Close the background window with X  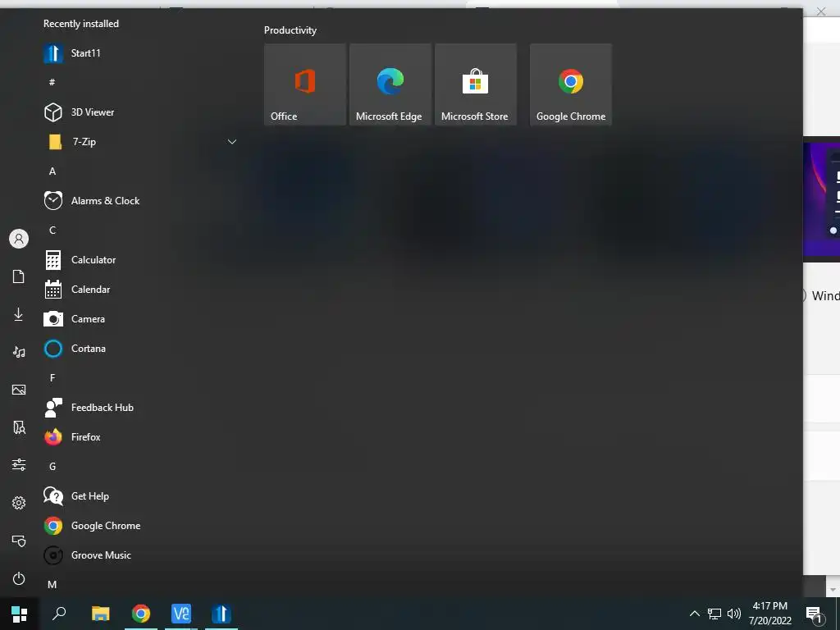820,11
